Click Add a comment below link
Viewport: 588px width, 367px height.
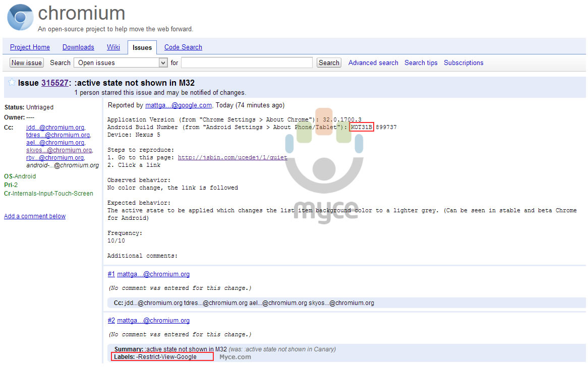click(35, 216)
